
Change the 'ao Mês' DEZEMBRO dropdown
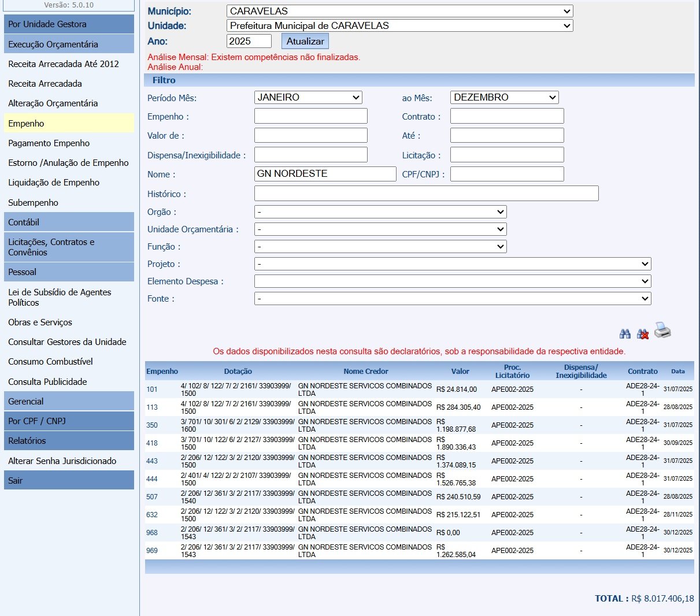pos(504,98)
